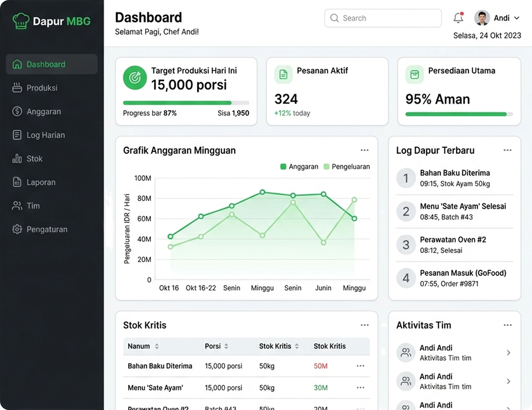Image resolution: width=532 pixels, height=410 pixels.
Task: Click the red 50M stock value
Action: click(x=321, y=366)
